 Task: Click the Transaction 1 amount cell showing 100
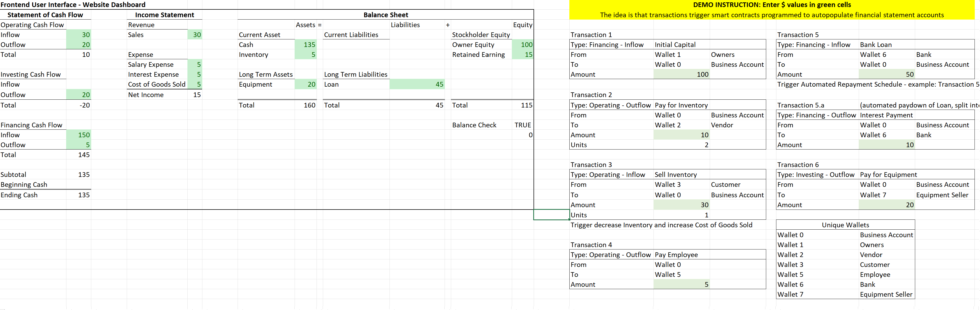pyautogui.click(x=681, y=74)
